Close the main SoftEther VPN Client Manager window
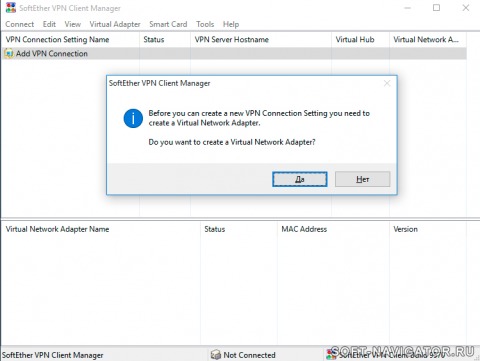This screenshot has height=361, width=480. (466, 8)
